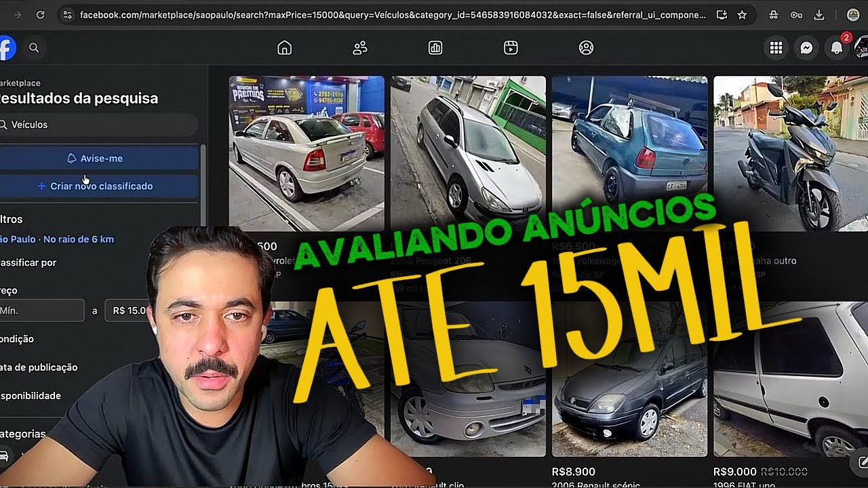The width and height of the screenshot is (868, 488).
Task: Open the Friends icon in top nav
Action: coord(360,47)
